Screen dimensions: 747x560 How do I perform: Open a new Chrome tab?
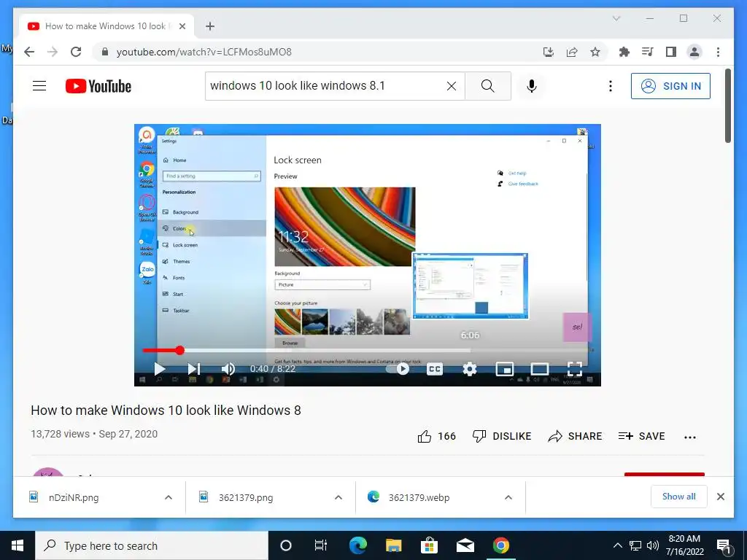click(x=210, y=26)
